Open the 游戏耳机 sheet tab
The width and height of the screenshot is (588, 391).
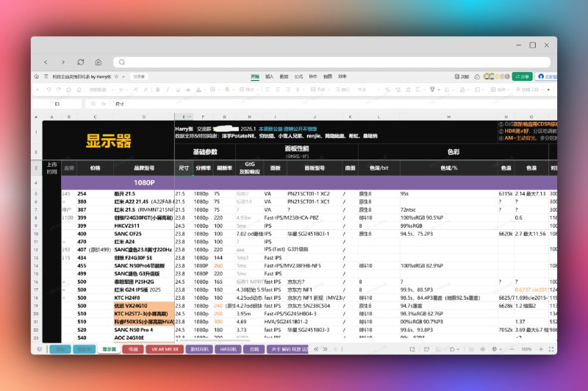[199, 349]
